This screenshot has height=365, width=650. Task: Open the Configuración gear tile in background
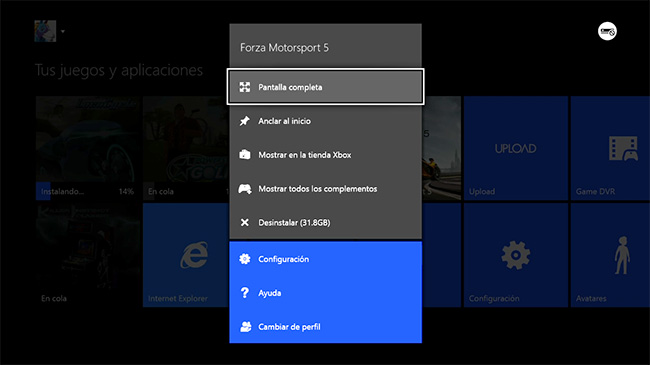pos(515,255)
